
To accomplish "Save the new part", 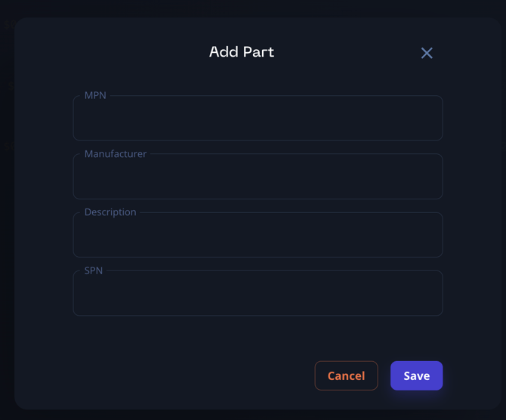I will 416,375.
